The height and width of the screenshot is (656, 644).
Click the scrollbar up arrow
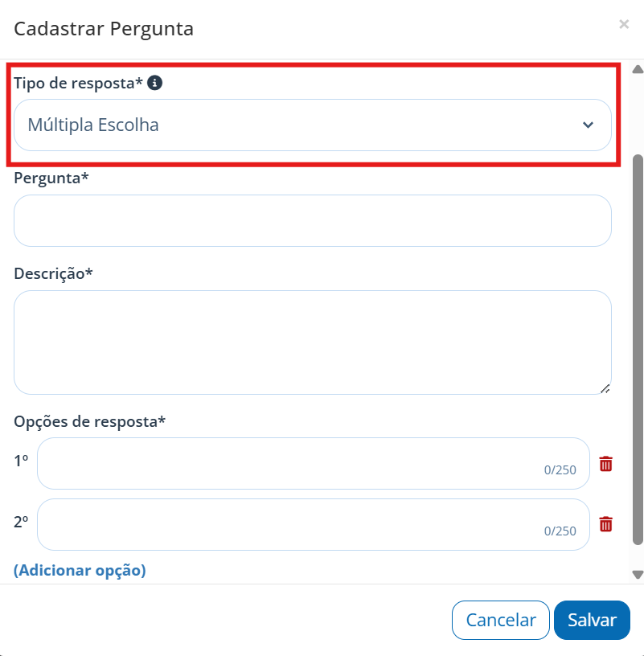click(638, 69)
